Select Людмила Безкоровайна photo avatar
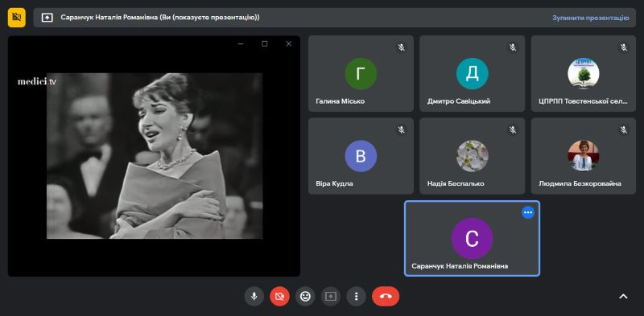 [x=583, y=156]
